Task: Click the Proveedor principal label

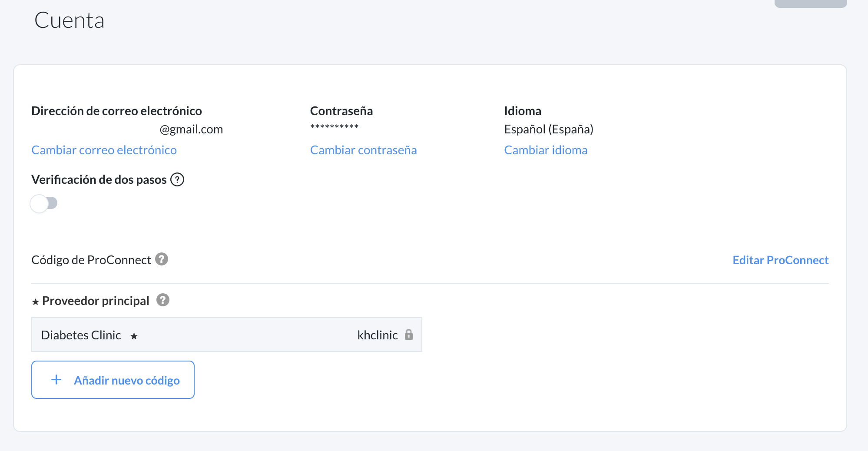Action: click(96, 301)
